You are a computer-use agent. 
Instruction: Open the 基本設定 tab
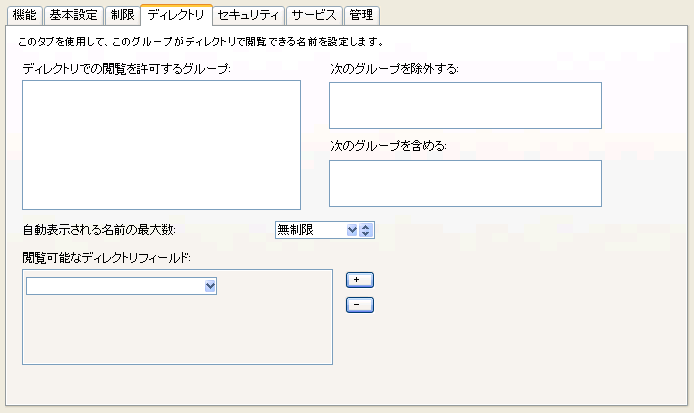[x=73, y=15]
